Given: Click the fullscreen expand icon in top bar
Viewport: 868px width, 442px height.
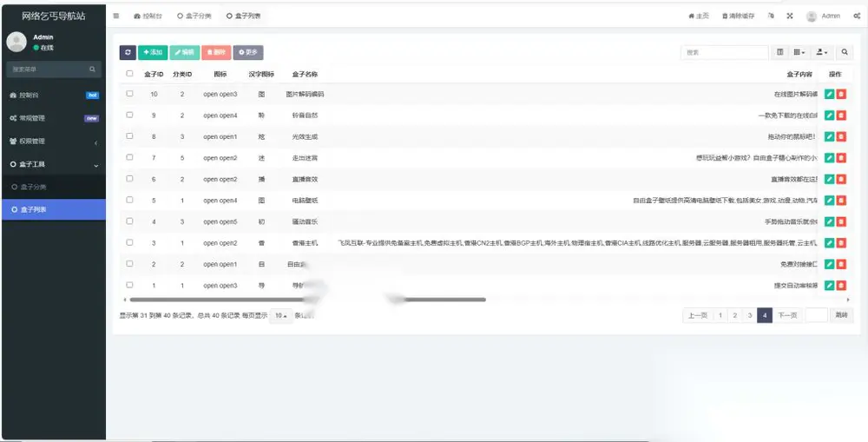Looking at the screenshot, I should pos(790,16).
